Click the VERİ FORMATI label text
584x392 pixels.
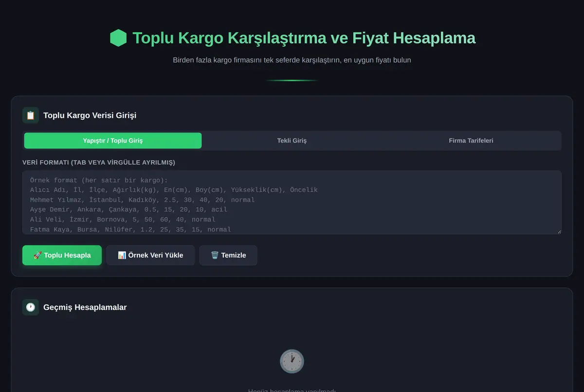99,162
